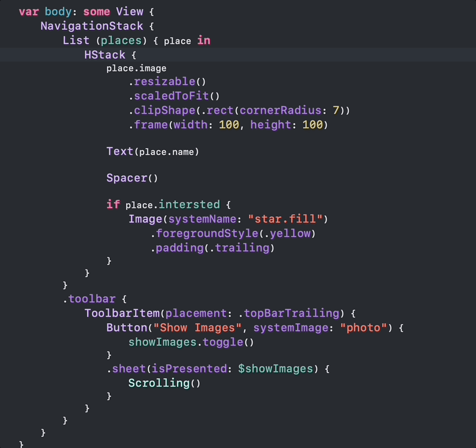
Task: Click the '.sheet' modifier
Action: 126,369
